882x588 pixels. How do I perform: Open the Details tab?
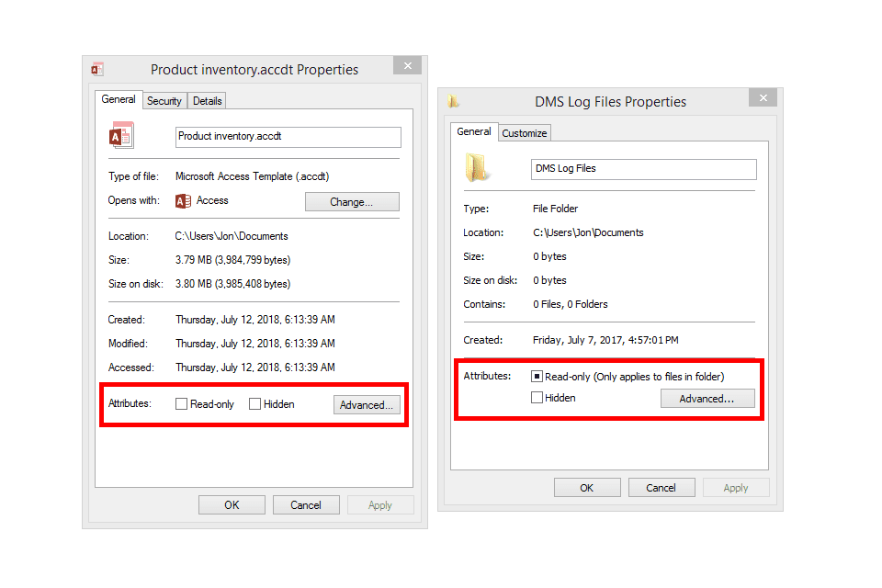[208, 101]
